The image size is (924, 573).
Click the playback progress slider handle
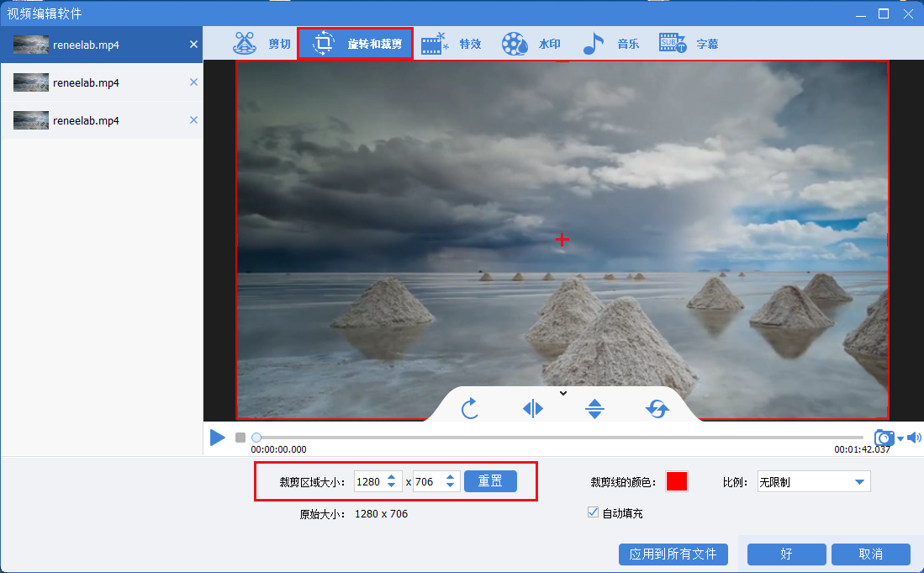click(256, 438)
